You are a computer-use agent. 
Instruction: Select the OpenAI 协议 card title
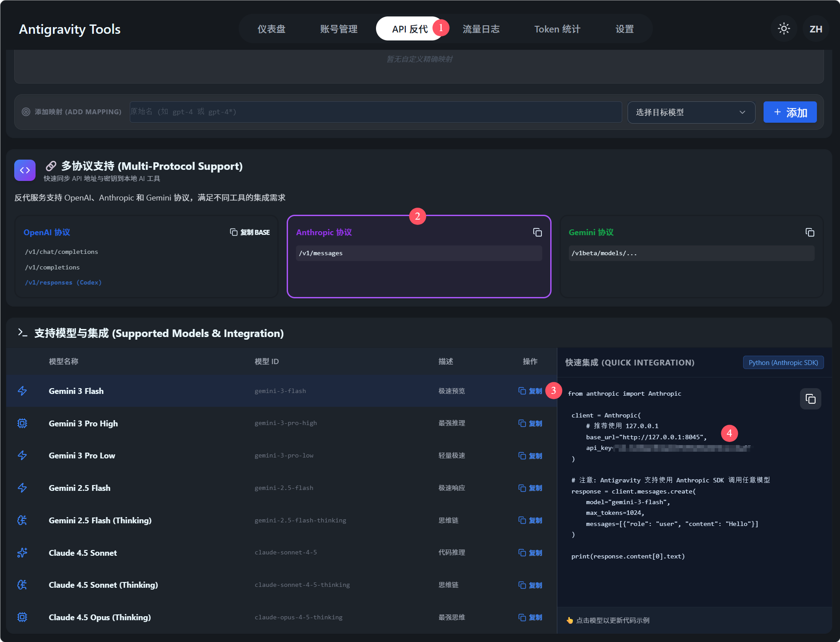[x=47, y=233]
